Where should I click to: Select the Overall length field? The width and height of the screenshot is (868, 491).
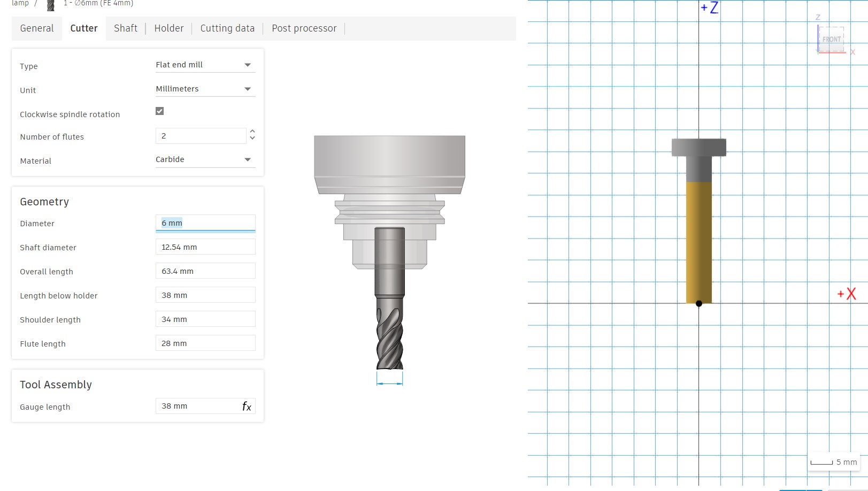point(205,271)
